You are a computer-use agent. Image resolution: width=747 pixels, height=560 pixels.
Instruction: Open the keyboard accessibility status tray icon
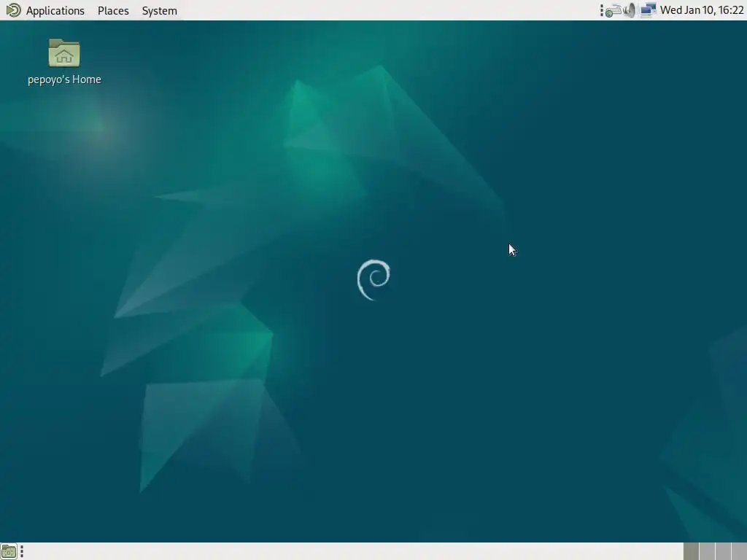(x=613, y=10)
